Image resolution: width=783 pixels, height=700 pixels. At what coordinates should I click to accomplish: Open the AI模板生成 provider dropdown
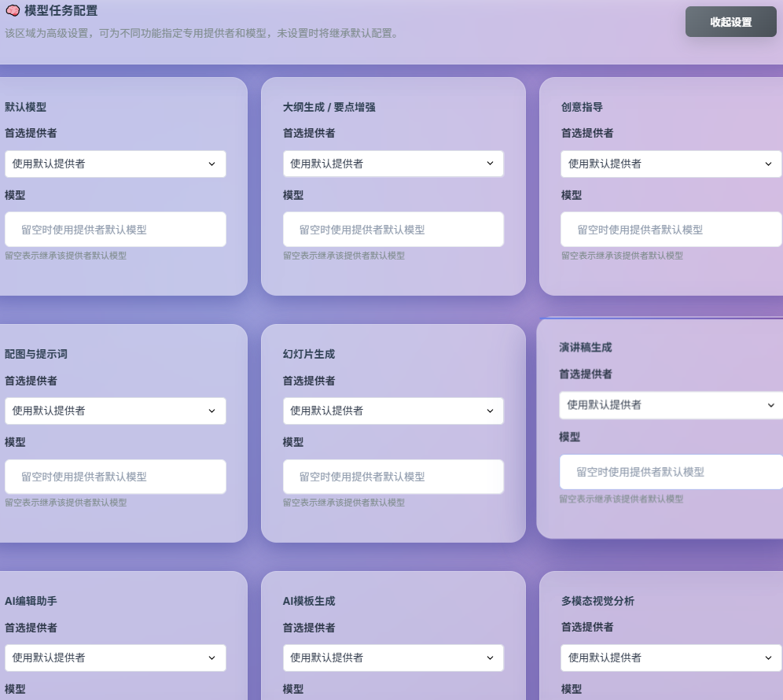(x=393, y=658)
